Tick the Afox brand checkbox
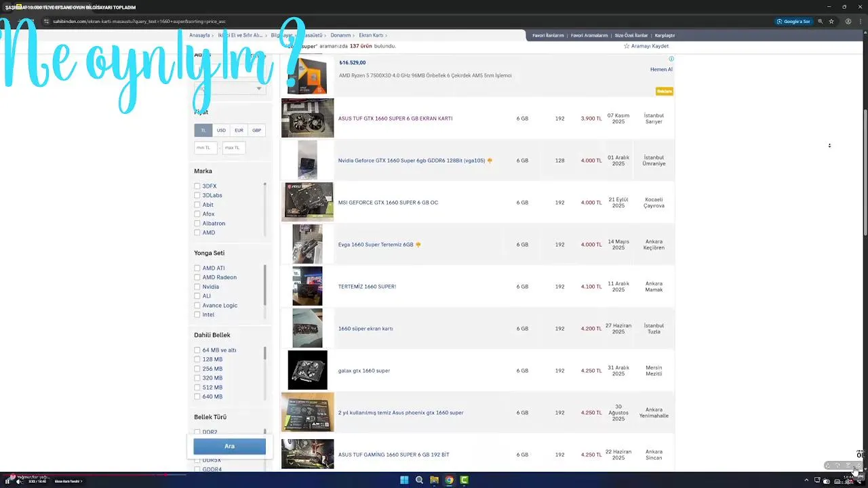 coord(197,213)
